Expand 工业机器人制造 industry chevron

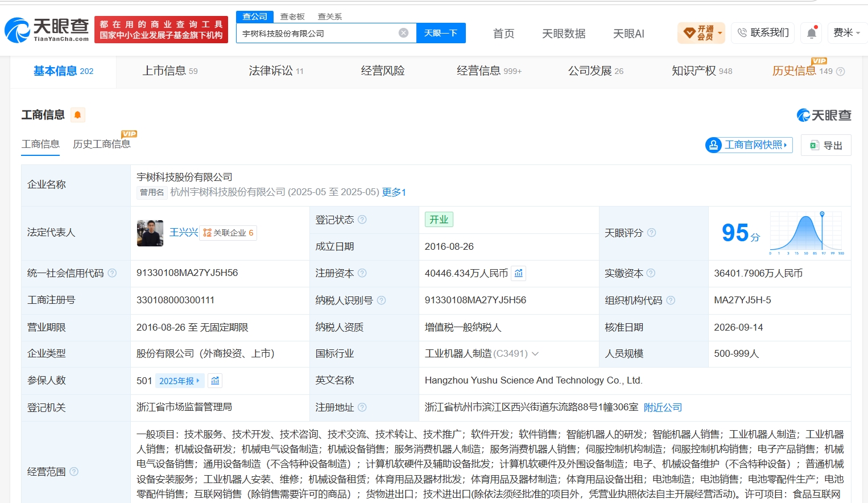tap(535, 354)
